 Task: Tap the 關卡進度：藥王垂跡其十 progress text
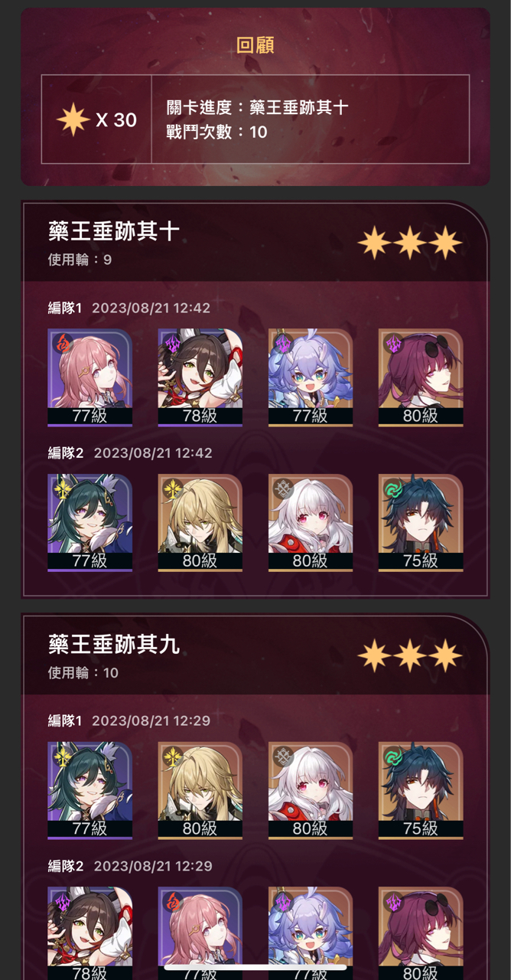tap(257, 106)
